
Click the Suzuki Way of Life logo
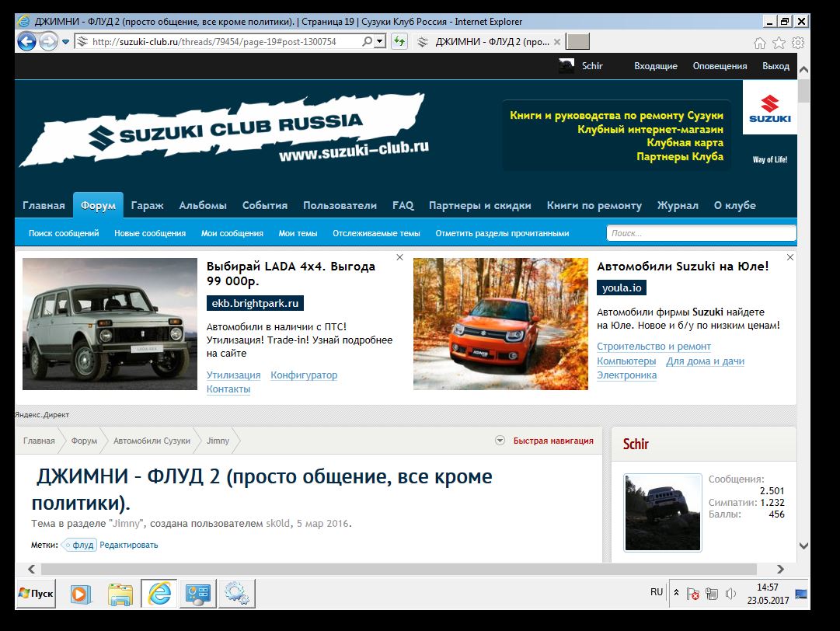click(770, 124)
